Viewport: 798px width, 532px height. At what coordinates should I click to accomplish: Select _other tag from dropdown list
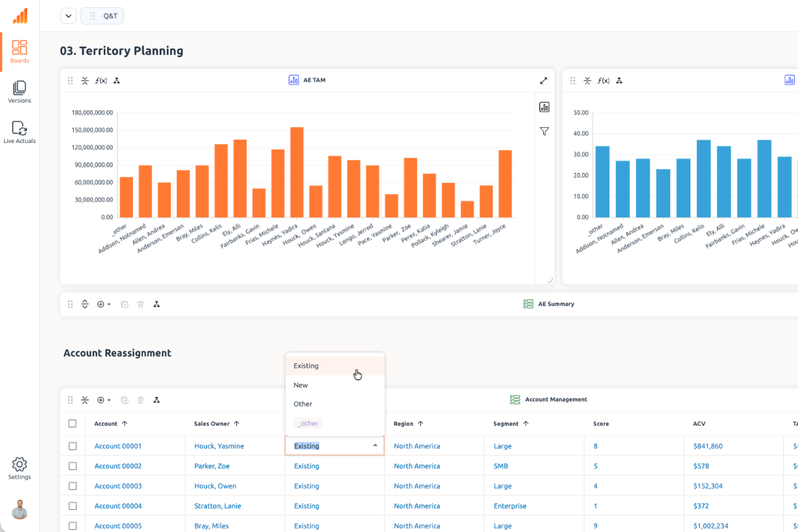click(x=308, y=423)
